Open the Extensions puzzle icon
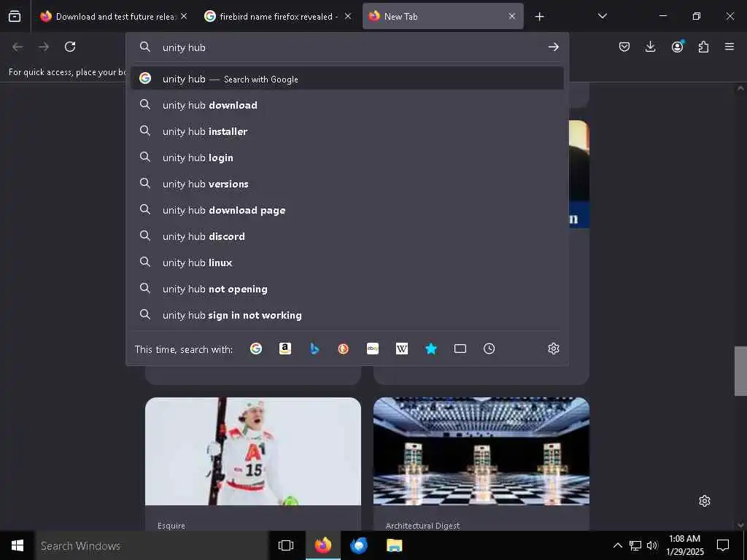The image size is (747, 560). point(703,47)
